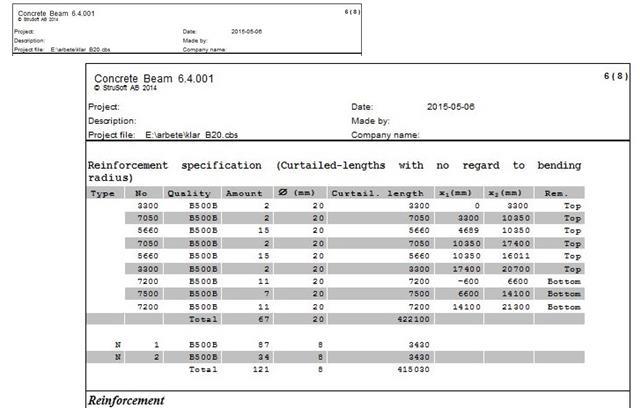Select x1 value '0' in first table row
The width and height of the screenshot is (640, 408).
tap(477, 206)
